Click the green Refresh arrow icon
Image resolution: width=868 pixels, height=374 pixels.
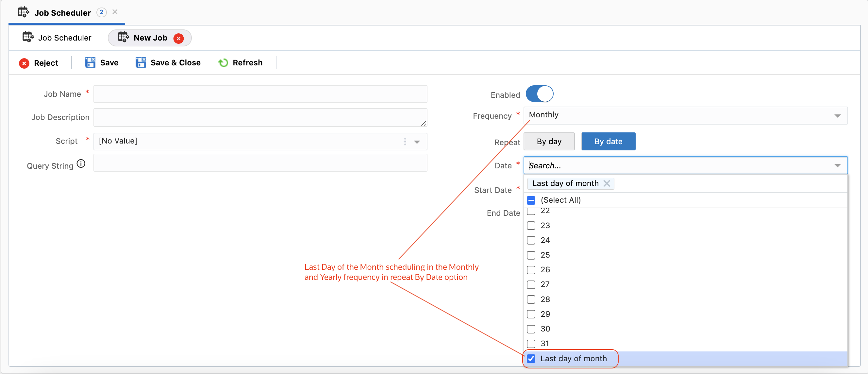click(223, 63)
